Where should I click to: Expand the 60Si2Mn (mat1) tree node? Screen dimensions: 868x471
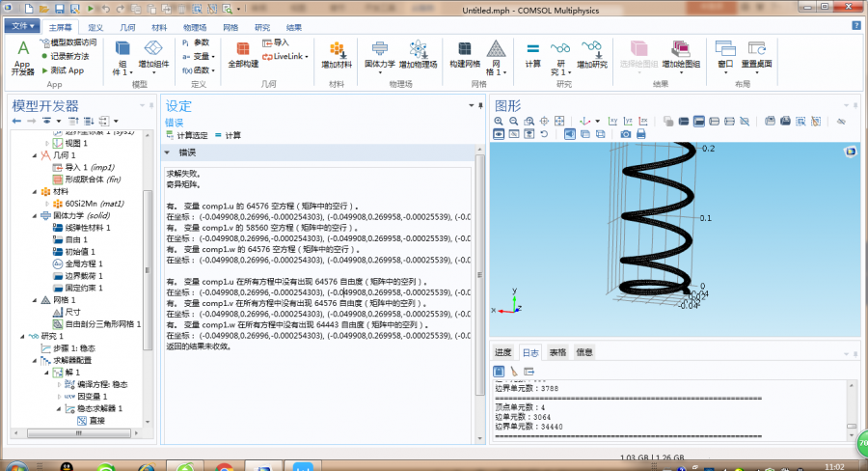pyautogui.click(x=47, y=204)
